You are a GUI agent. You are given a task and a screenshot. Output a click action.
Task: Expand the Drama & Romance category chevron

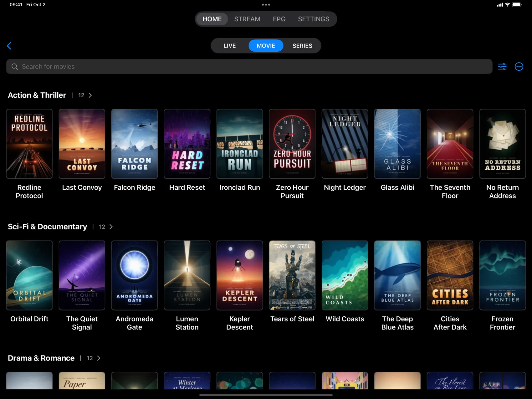click(x=99, y=358)
